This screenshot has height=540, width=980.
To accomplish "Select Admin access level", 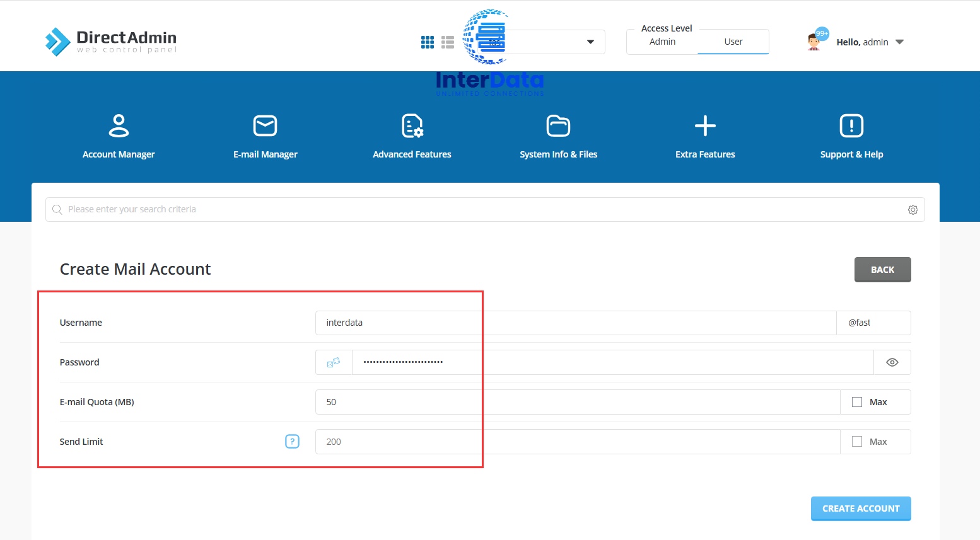I will click(x=662, y=42).
